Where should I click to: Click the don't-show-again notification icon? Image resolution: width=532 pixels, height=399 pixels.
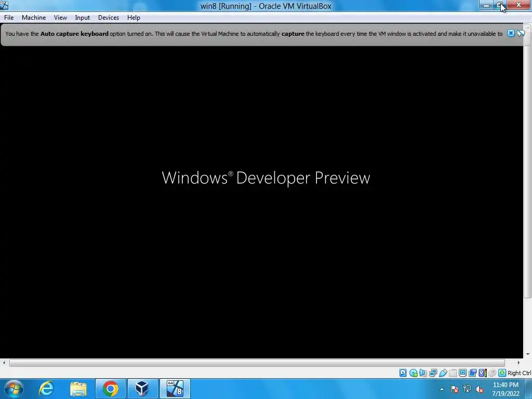521,33
